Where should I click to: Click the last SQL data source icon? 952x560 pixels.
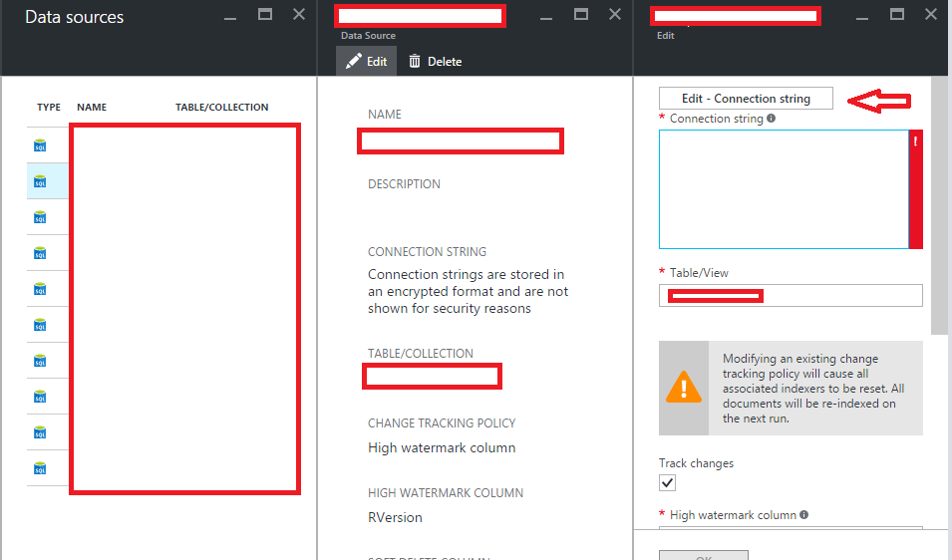(x=40, y=468)
